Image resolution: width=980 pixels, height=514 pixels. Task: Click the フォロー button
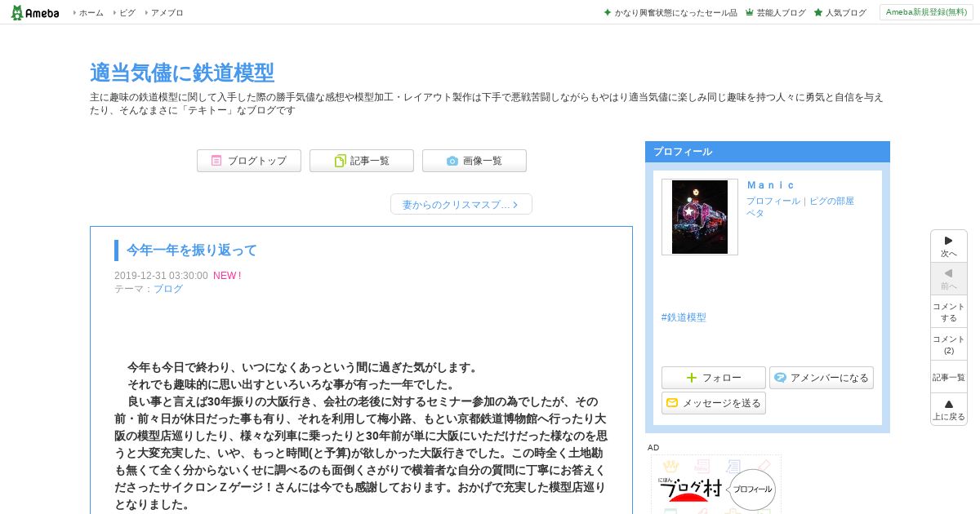point(714,378)
